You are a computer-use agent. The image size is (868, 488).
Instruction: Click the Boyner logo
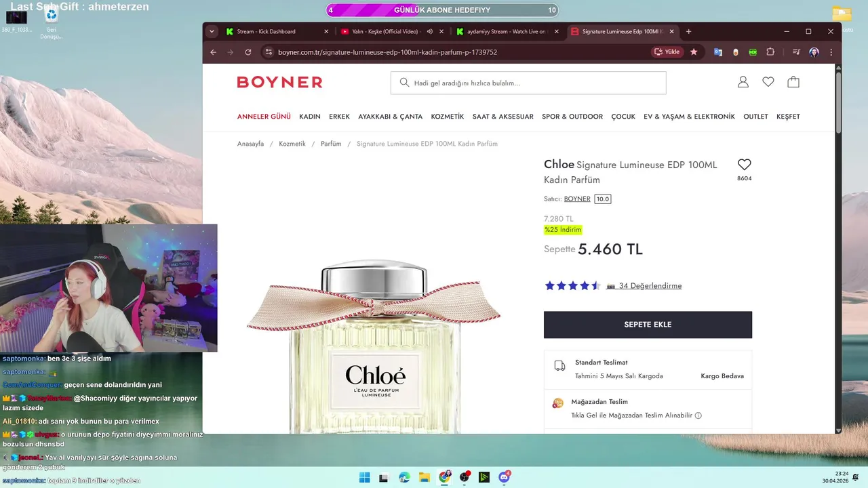pos(279,82)
